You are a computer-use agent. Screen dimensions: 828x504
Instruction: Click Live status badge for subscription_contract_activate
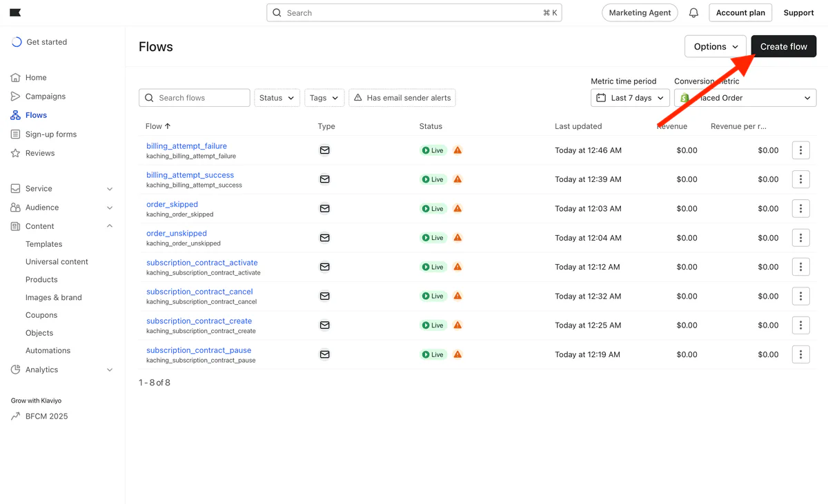(433, 267)
